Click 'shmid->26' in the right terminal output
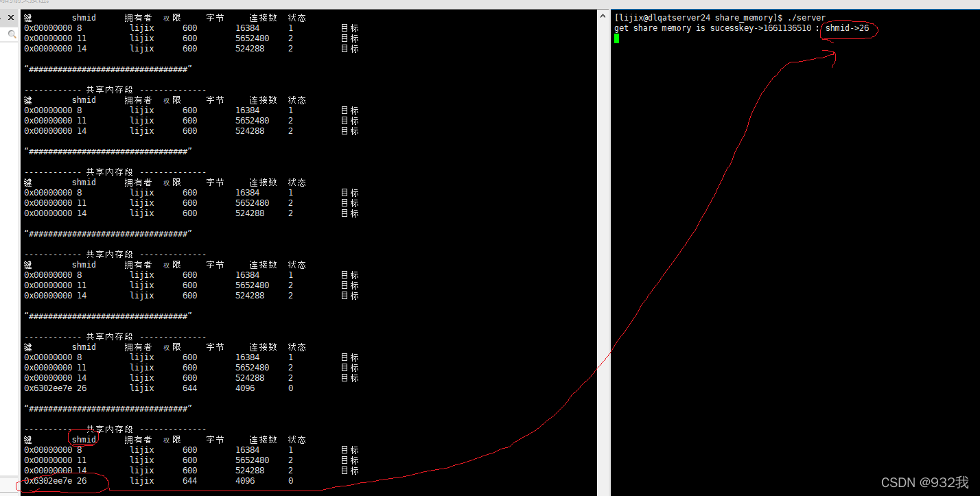Screen dimensions: 980x496 click(x=847, y=28)
